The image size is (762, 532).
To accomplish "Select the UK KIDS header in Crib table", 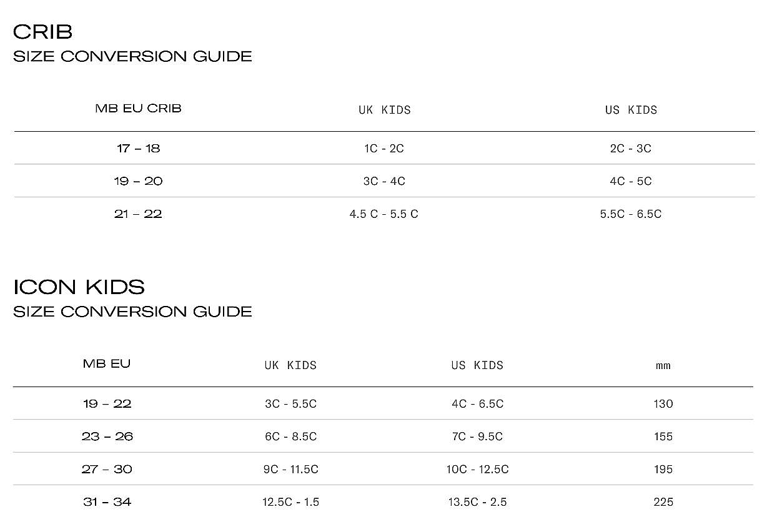I will (385, 110).
